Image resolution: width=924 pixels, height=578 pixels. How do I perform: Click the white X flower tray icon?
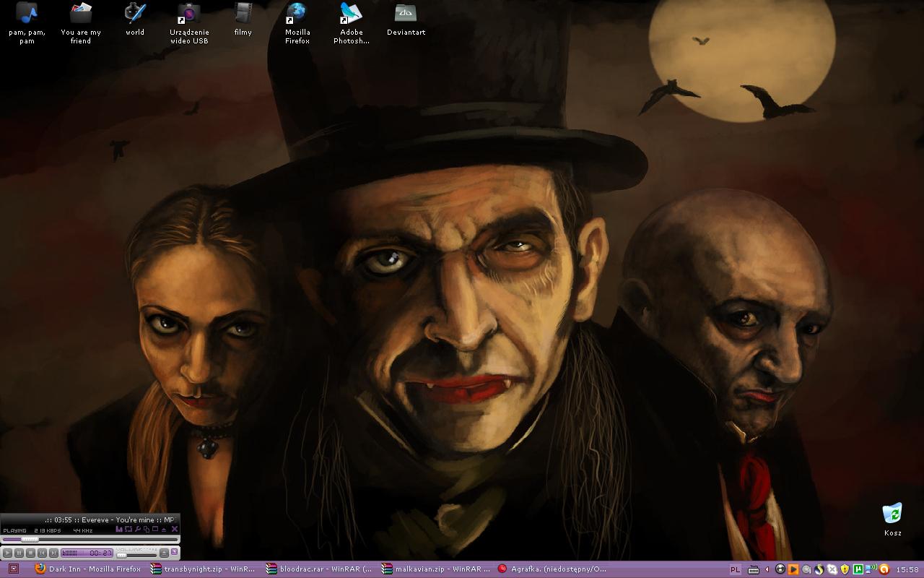point(832,569)
